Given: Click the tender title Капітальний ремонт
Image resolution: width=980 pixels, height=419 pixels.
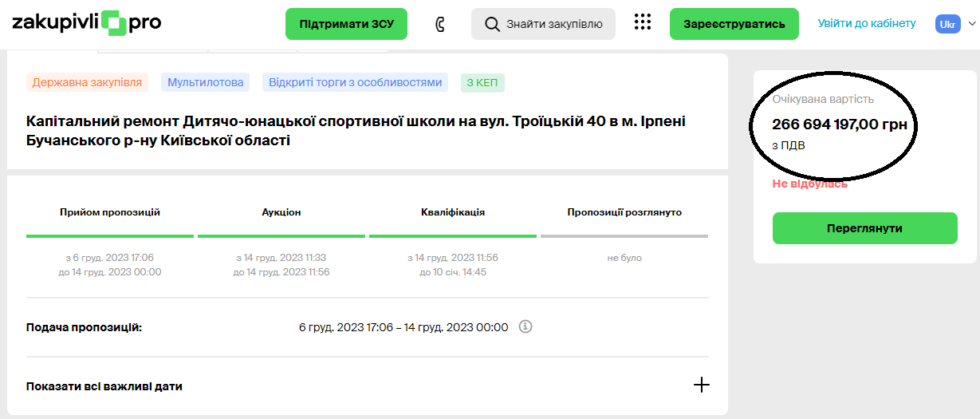Looking at the screenshot, I should tap(356, 131).
